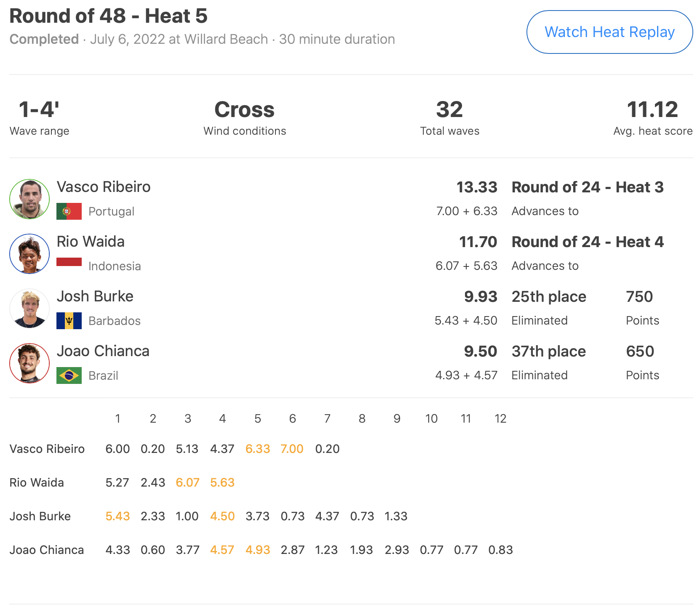Open Round of 24 - Heat 4 link
The height and width of the screenshot is (607, 700).
coord(587,242)
